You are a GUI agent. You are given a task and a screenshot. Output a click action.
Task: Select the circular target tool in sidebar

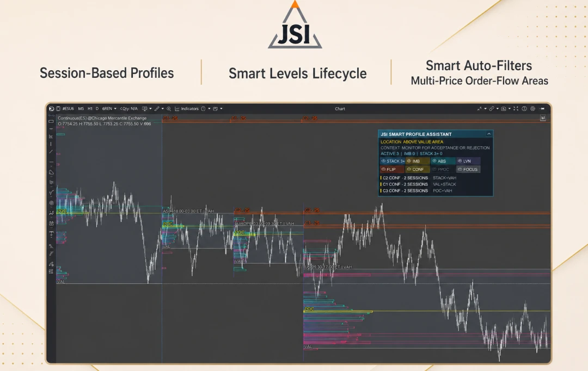(51, 203)
